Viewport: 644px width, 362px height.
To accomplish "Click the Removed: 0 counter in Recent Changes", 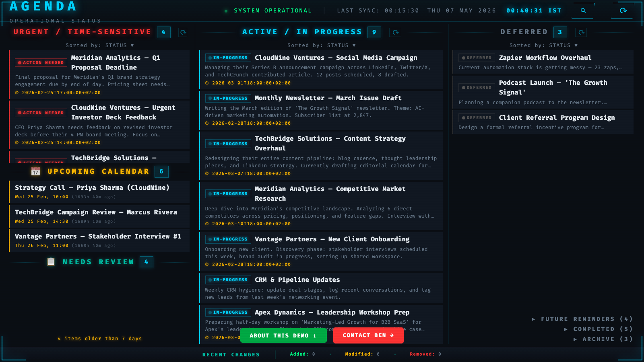I will point(425,354).
